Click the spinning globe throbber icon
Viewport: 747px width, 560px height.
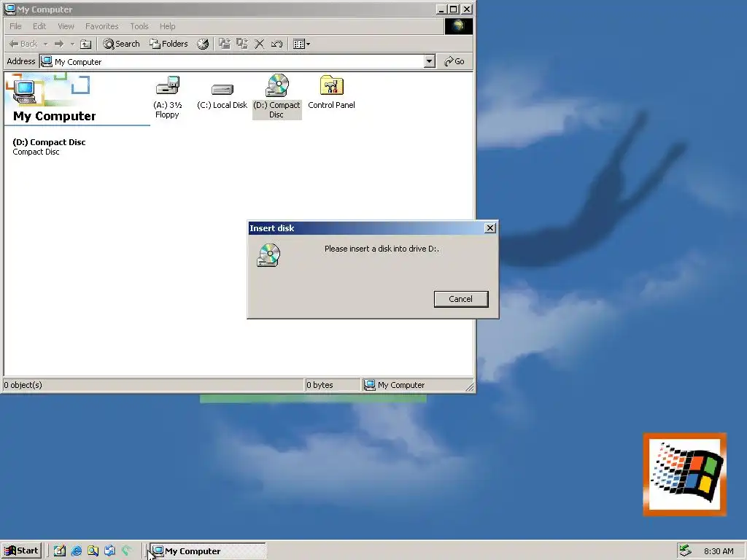tap(458, 26)
